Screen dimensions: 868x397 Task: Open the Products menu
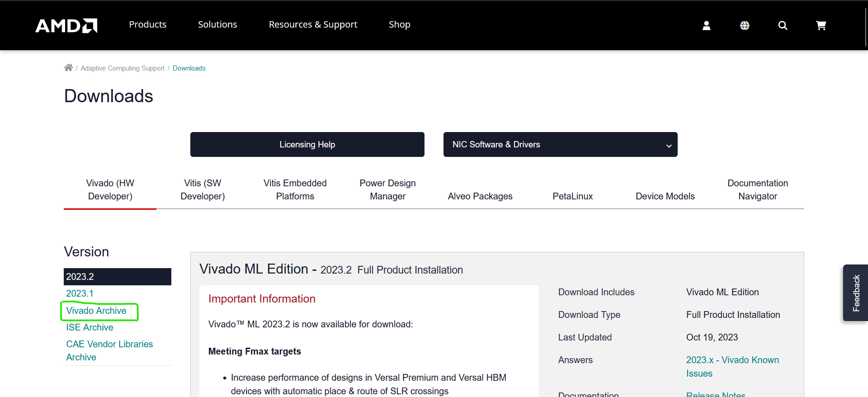coord(148,24)
